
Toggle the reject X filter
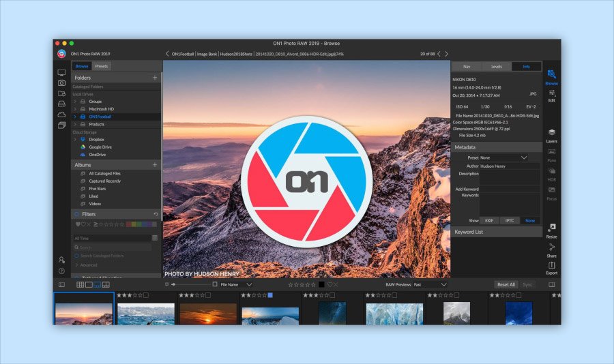click(x=89, y=224)
